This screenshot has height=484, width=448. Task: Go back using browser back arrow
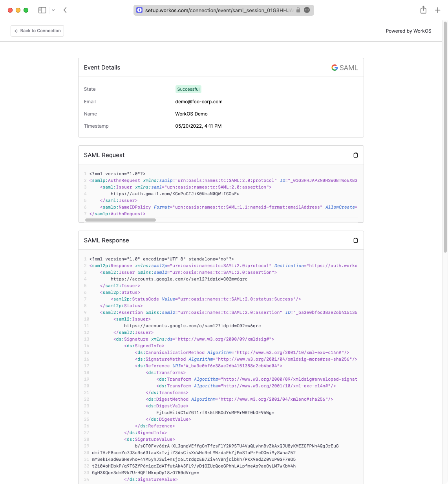(x=65, y=10)
